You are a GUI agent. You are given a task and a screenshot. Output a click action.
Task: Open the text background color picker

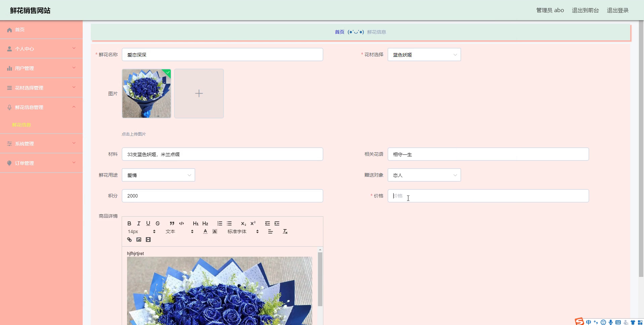[x=215, y=231]
